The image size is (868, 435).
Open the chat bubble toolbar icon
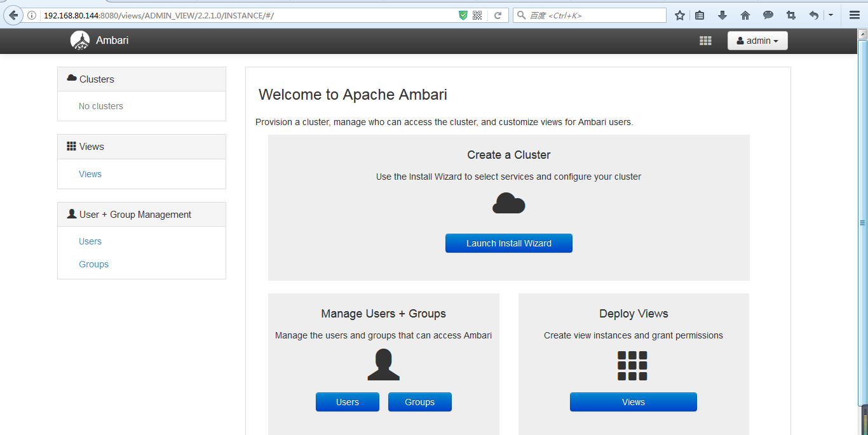pyautogui.click(x=768, y=15)
